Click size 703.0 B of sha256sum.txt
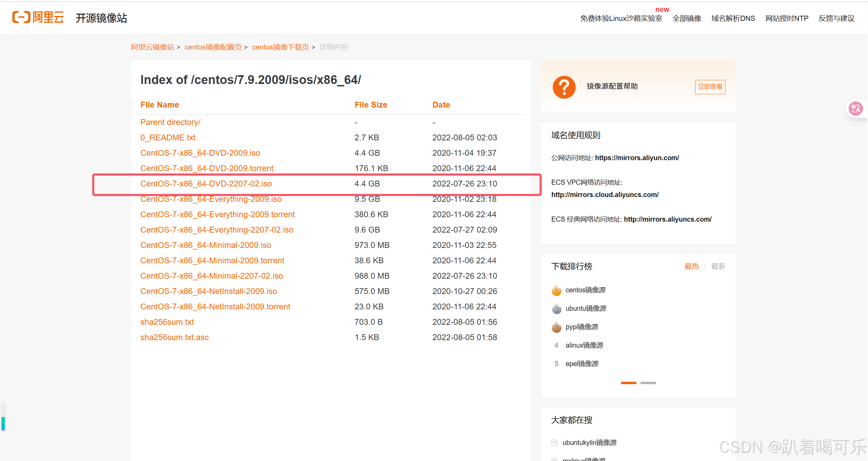Viewport: 868px width, 461px height. [x=368, y=322]
